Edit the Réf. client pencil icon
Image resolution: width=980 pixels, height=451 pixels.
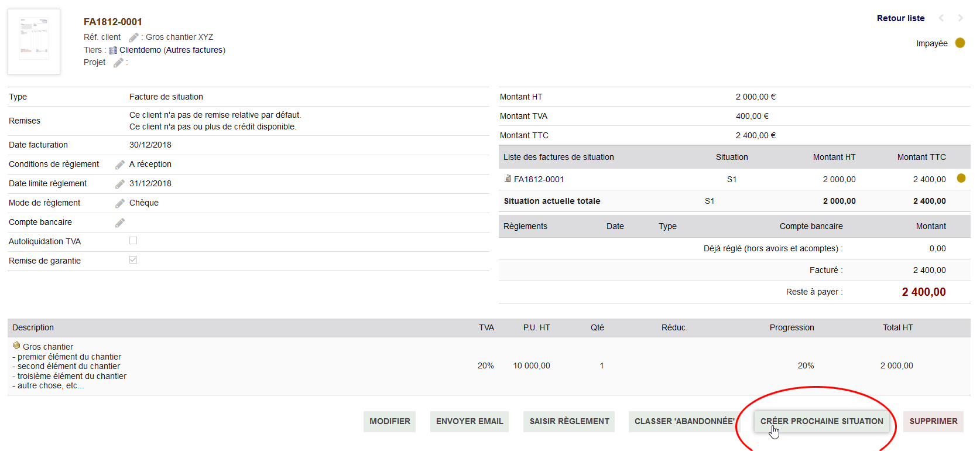(x=133, y=37)
